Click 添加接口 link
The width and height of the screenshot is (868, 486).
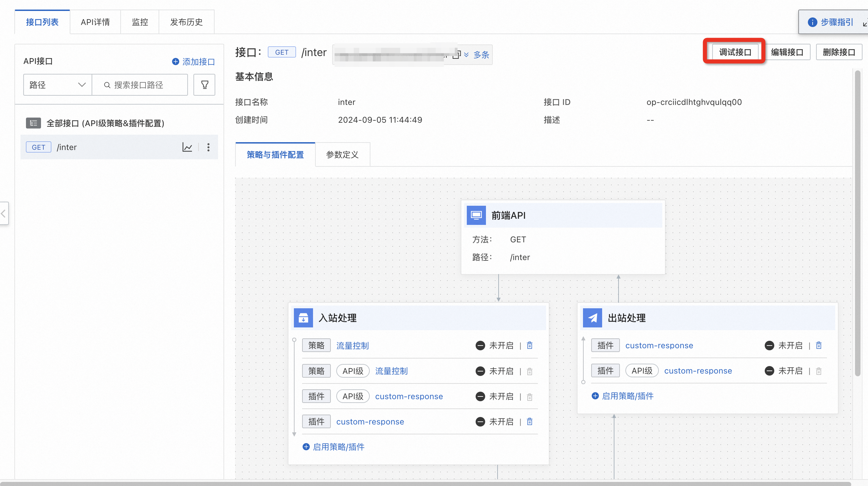tap(194, 62)
